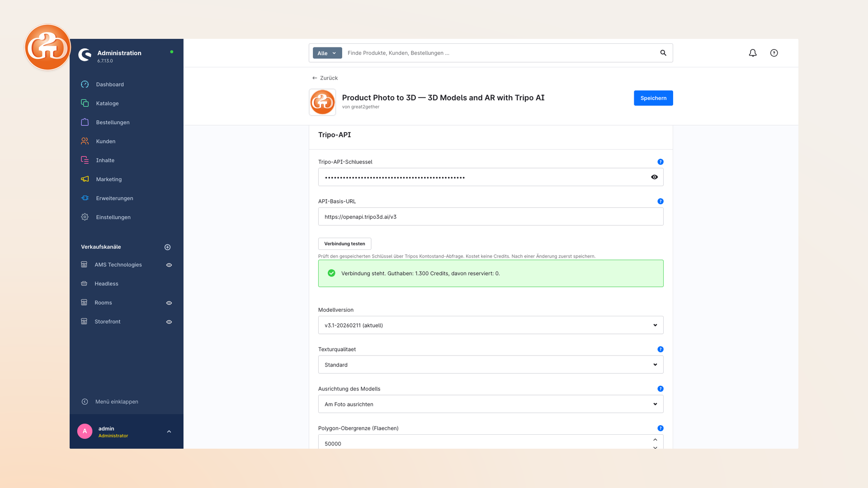Click Verbindung testen button
Viewport: 868px width, 488px height.
[x=344, y=244]
